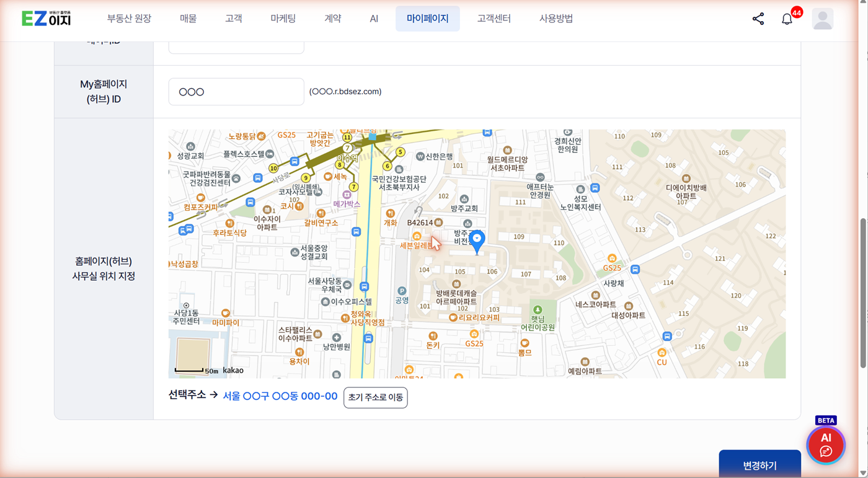Open the 고객센터 menu
Screen dimensions: 868x478
494,19
